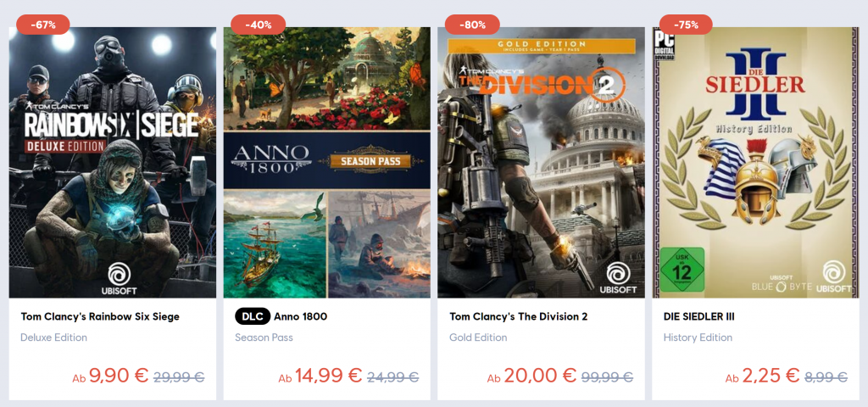The image size is (868, 407).
Task: Open The Division 2 Gold Edition cover
Action: 541,162
